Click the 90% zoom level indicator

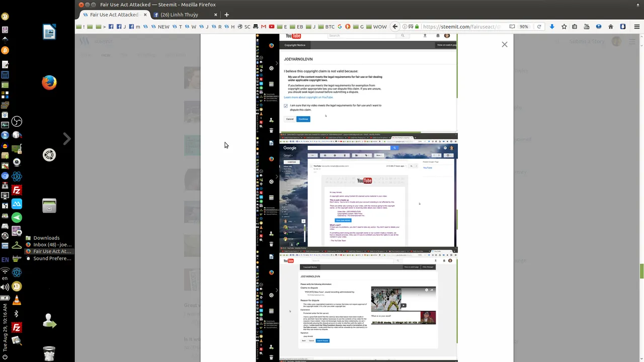[x=524, y=27]
